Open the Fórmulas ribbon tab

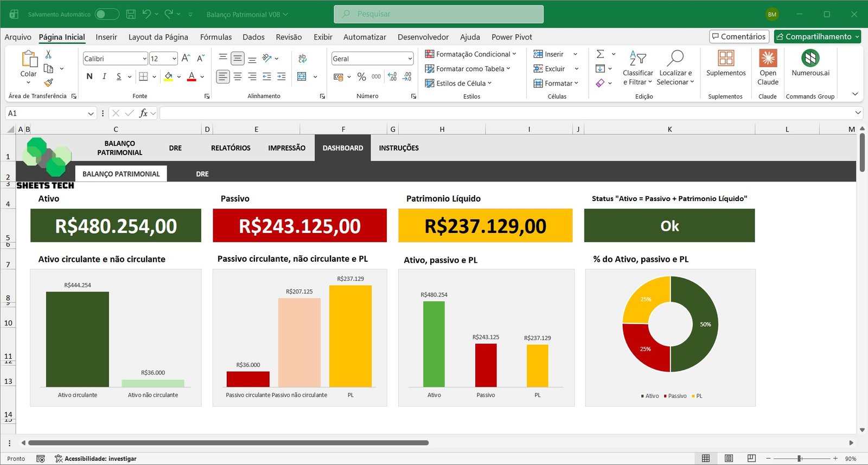point(215,37)
